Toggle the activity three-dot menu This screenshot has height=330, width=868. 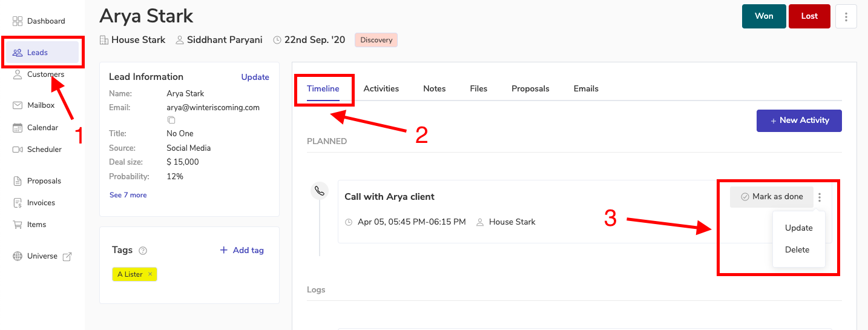coord(820,197)
